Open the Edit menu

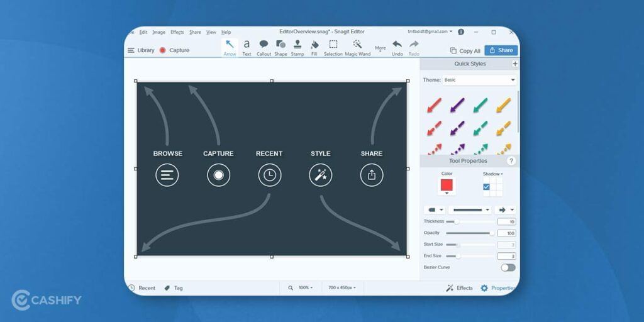[143, 32]
